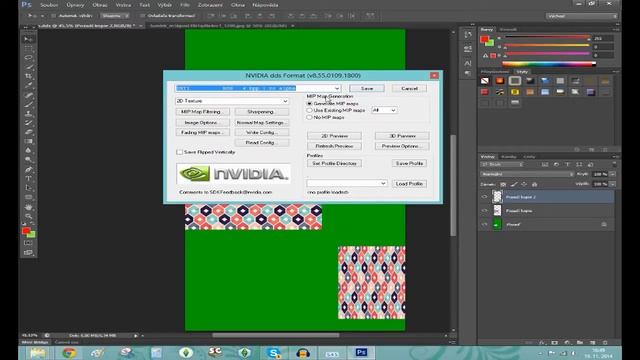Select the Crop tool
The image size is (640, 360).
pos(28,76)
